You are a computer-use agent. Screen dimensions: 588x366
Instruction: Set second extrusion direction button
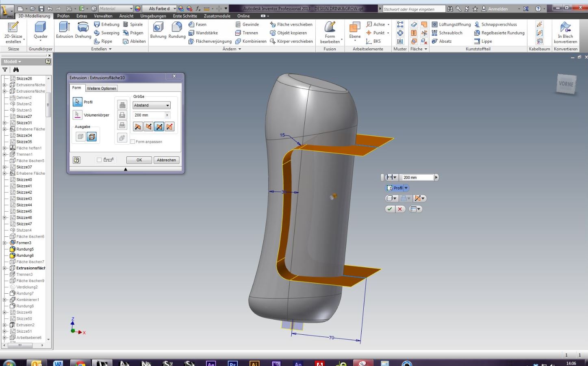tap(148, 127)
